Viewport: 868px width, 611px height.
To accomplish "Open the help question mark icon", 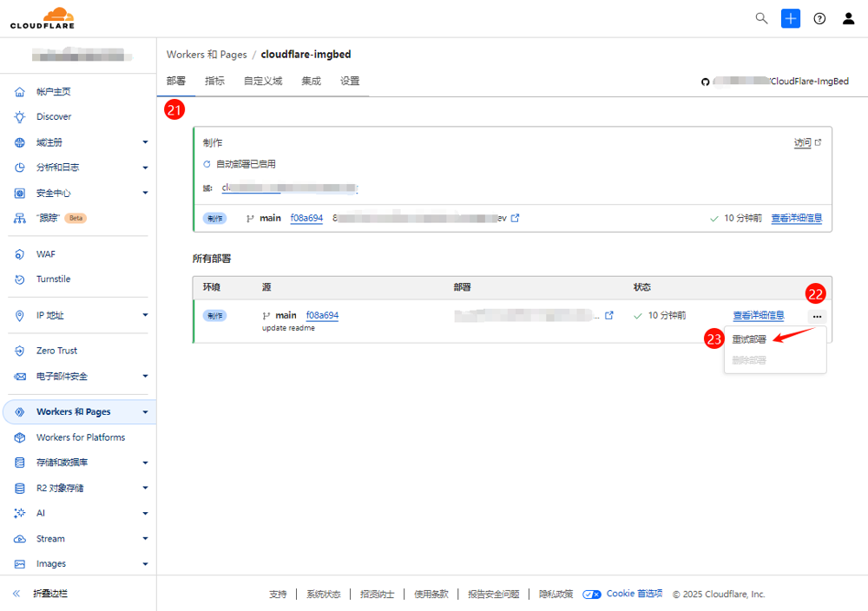I will 819,18.
